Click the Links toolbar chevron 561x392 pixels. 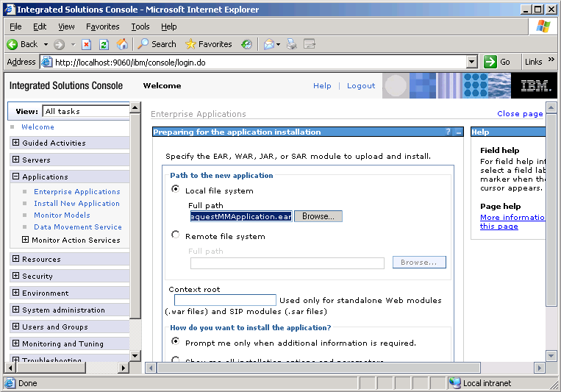[551, 60]
